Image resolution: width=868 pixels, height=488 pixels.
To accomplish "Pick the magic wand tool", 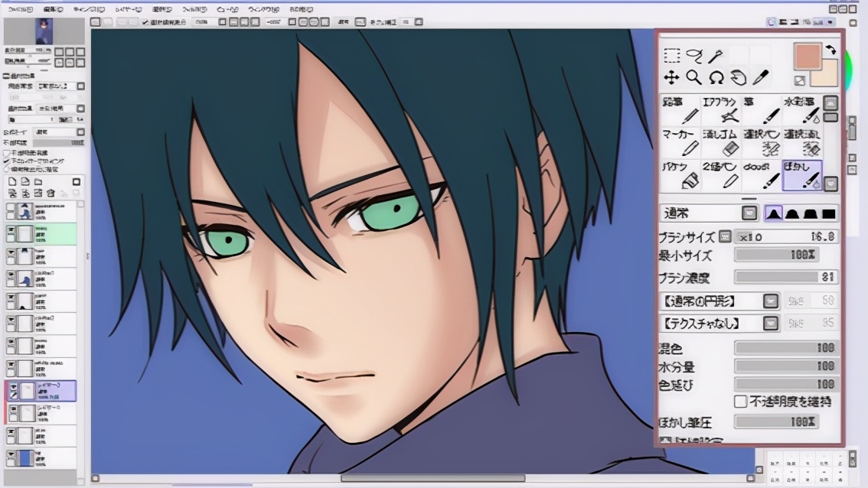I will pyautogui.click(x=715, y=56).
